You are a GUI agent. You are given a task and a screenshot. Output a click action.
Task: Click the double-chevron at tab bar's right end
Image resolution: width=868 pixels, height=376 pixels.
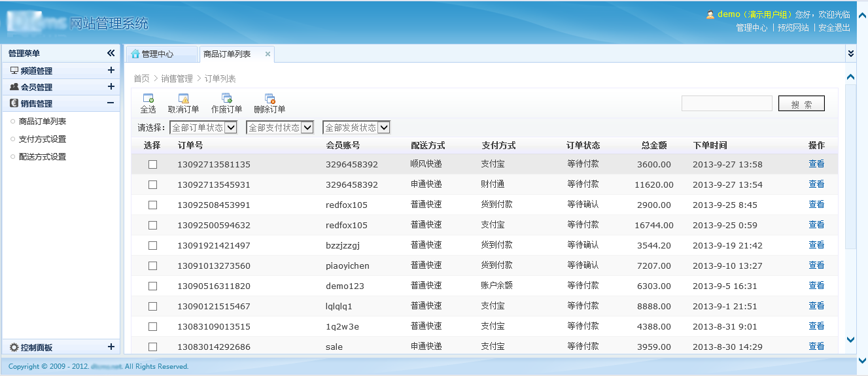pos(850,53)
